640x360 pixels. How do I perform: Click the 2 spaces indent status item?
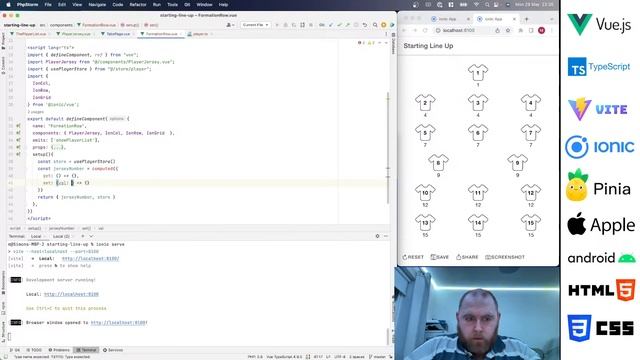[x=356, y=357]
